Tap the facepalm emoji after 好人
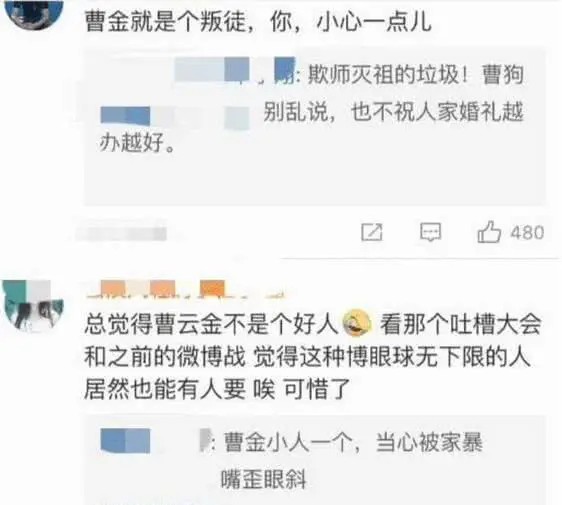Viewport: 562px width, 505px height. (357, 323)
